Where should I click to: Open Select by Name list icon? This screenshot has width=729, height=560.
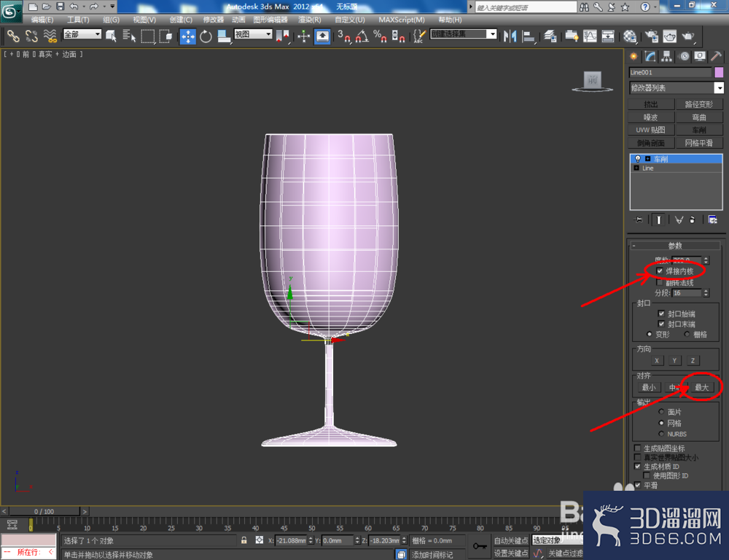click(129, 36)
